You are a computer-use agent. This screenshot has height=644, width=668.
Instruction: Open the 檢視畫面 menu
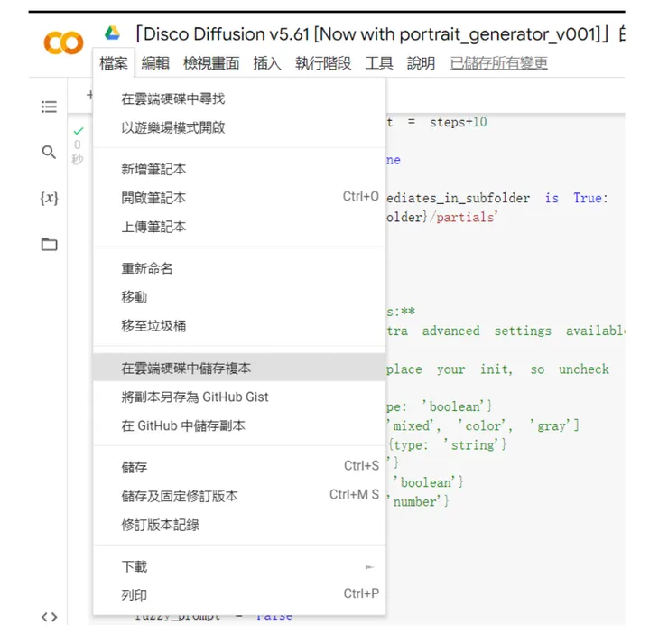pyautogui.click(x=211, y=63)
